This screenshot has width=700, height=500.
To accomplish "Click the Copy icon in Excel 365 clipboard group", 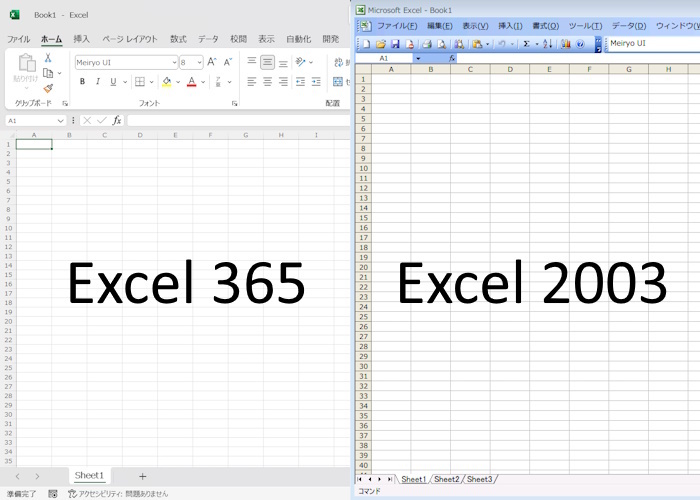I will tap(48, 73).
